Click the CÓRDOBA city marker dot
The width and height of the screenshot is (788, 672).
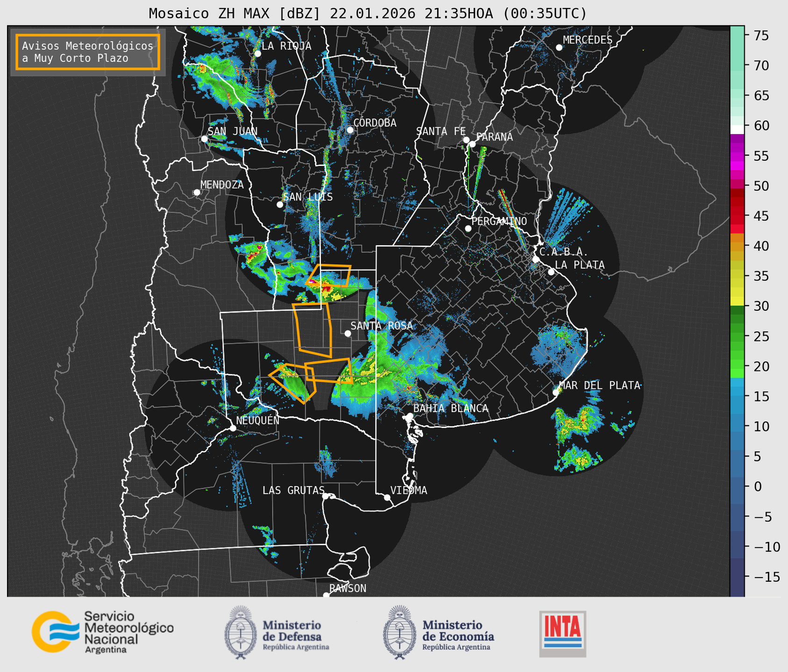(350, 130)
